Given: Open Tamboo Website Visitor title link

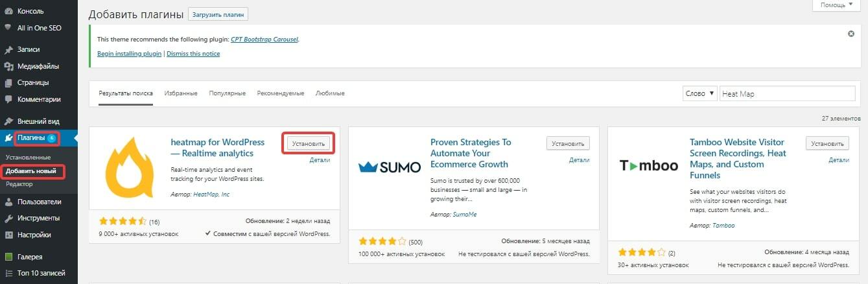Looking at the screenshot, I should click(x=738, y=159).
